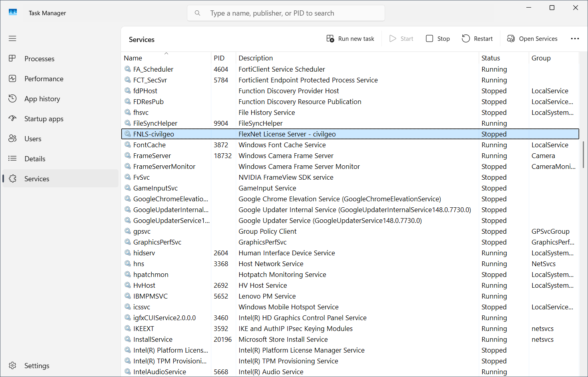Select the icssvc service name
The width and height of the screenshot is (588, 377).
[142, 307]
